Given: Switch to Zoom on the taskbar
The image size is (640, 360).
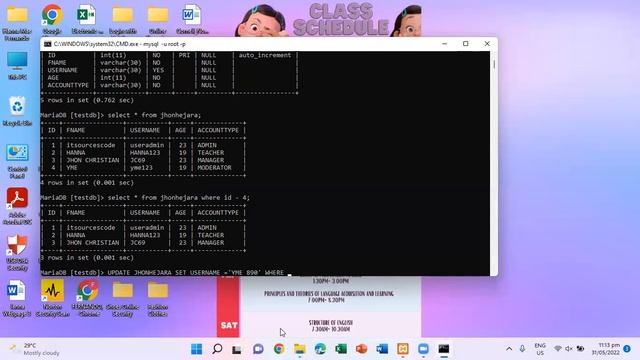Looking at the screenshot, I should tap(423, 349).
